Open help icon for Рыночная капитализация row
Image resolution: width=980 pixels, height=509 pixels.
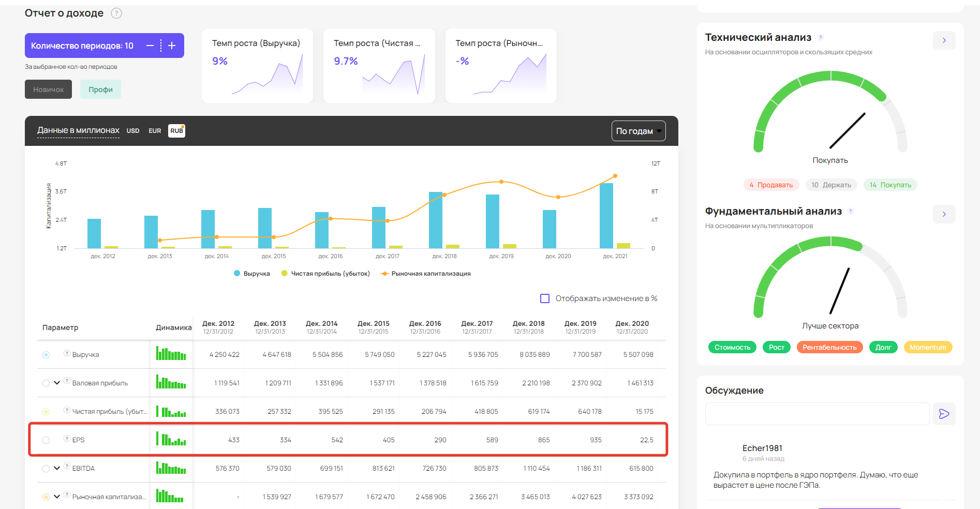click(x=67, y=495)
